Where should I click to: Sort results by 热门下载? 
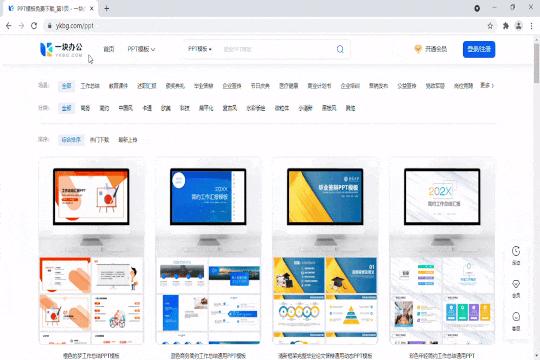click(x=99, y=140)
